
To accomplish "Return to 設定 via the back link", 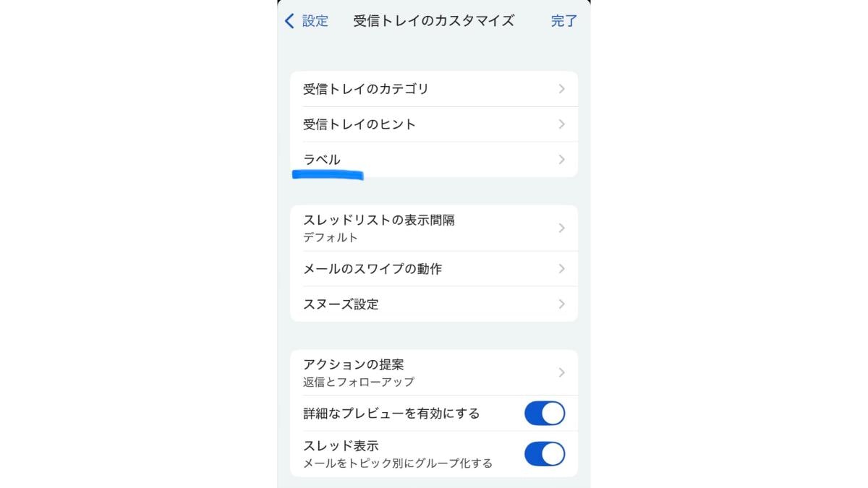I will coord(307,21).
